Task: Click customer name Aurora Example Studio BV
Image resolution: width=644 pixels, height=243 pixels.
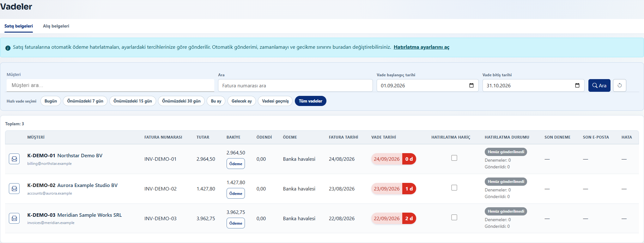Action: pos(88,185)
